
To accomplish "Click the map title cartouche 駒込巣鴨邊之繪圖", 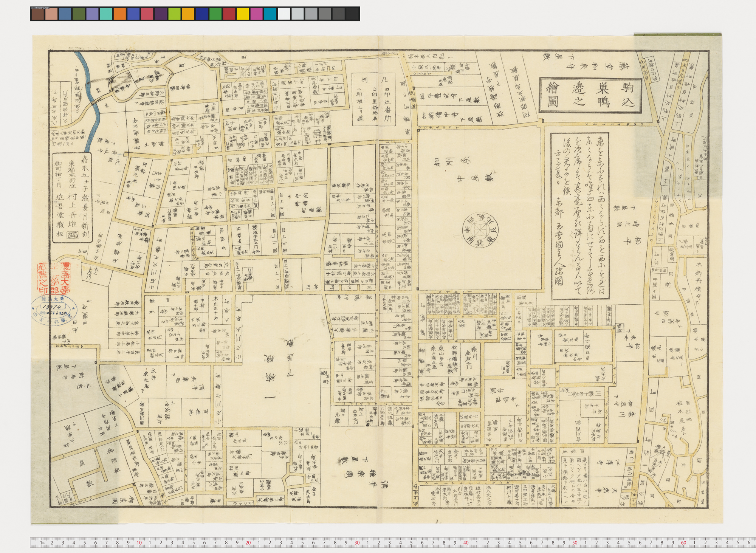I will [x=590, y=96].
